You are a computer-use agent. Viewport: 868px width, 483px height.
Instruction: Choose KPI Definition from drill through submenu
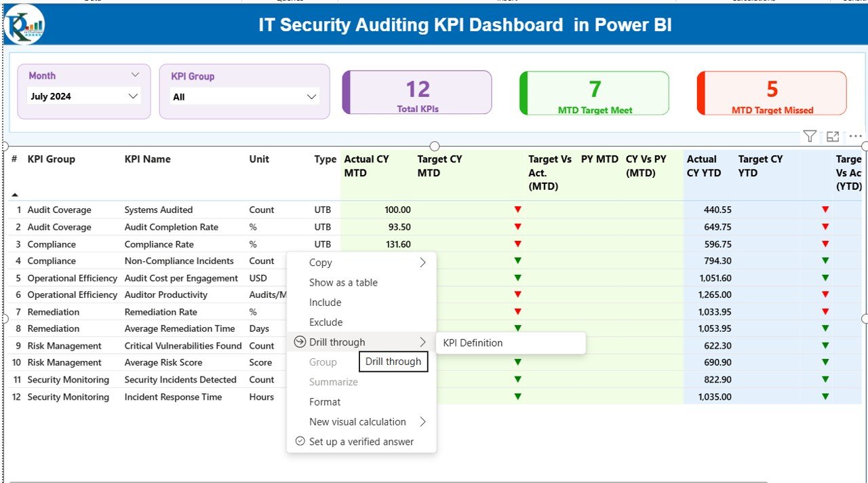pyautogui.click(x=473, y=343)
